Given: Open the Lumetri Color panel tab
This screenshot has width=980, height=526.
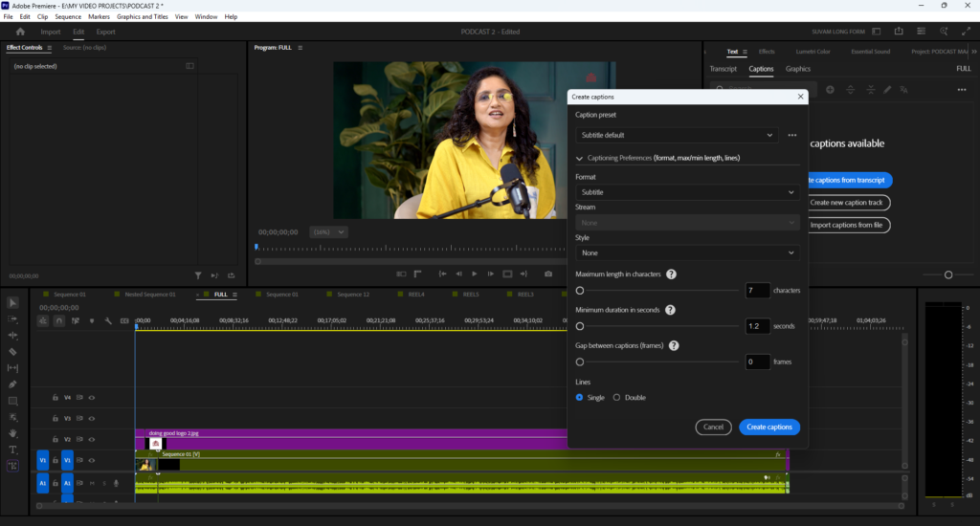Looking at the screenshot, I should (x=813, y=52).
